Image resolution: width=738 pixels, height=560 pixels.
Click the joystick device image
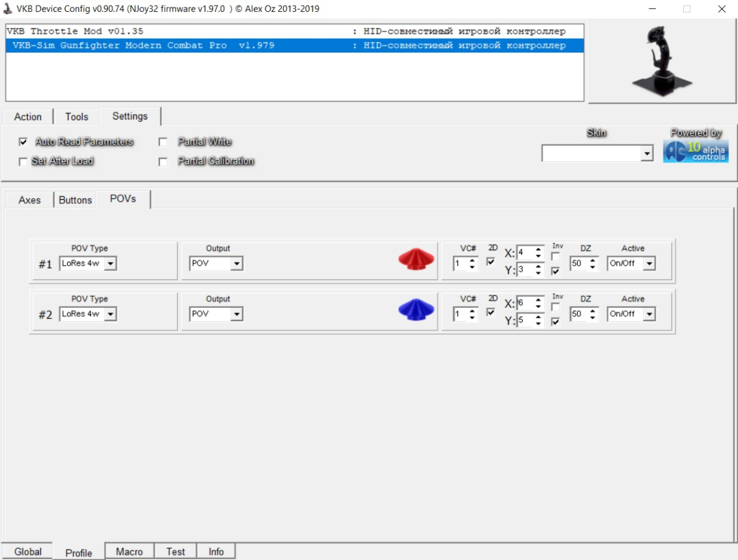click(x=661, y=61)
